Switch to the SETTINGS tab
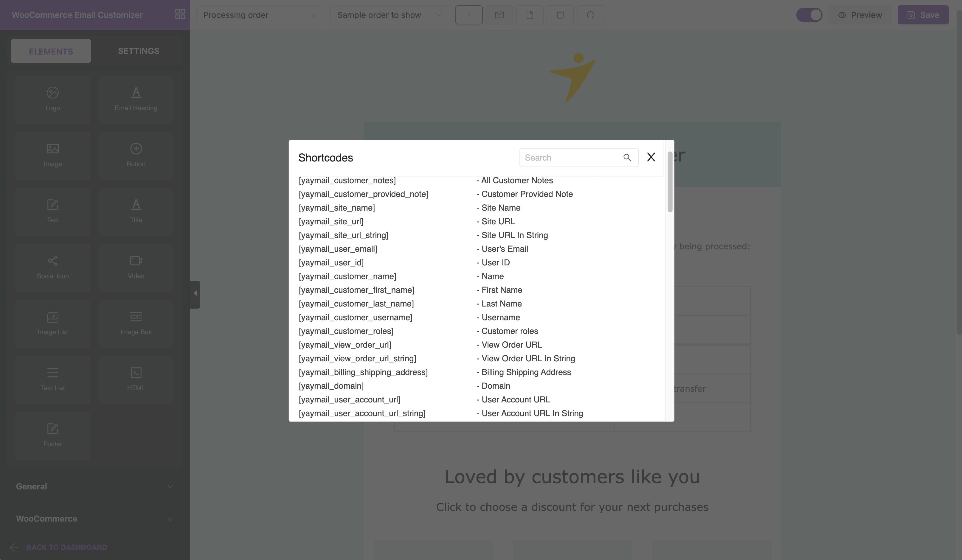This screenshot has width=962, height=560. pos(139,51)
